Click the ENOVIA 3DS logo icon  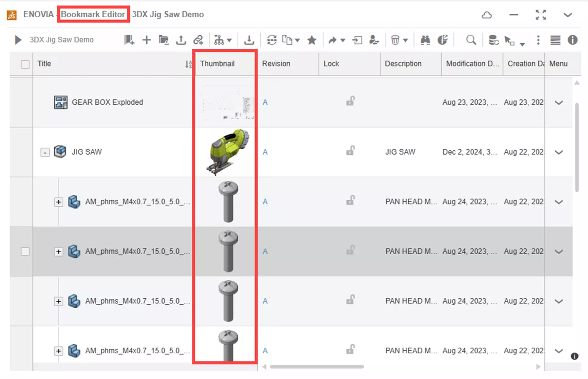[x=12, y=15]
